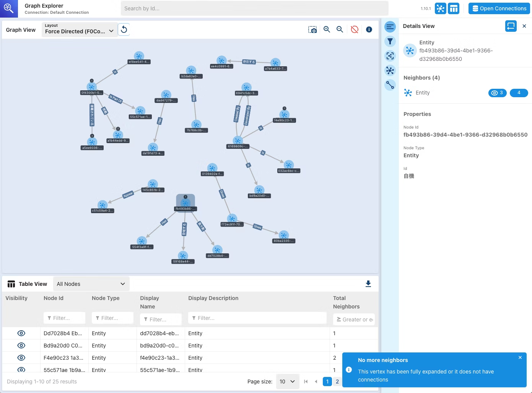Click the Appear edge label
Viewport: 532px width, 393px height.
coord(128,194)
